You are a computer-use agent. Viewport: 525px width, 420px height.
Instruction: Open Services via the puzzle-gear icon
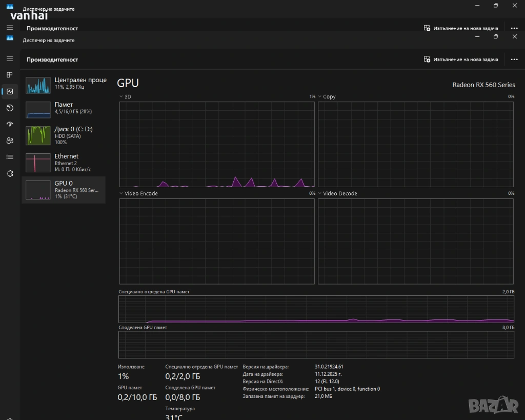10,173
